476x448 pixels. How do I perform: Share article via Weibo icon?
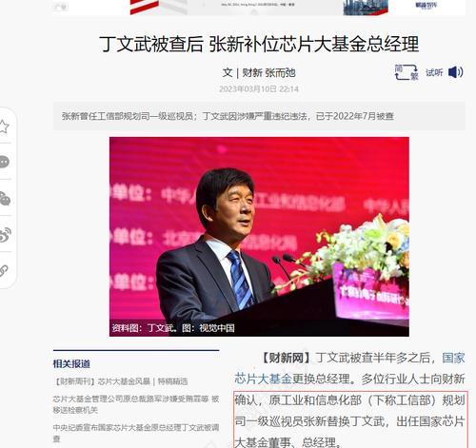(x=5, y=235)
